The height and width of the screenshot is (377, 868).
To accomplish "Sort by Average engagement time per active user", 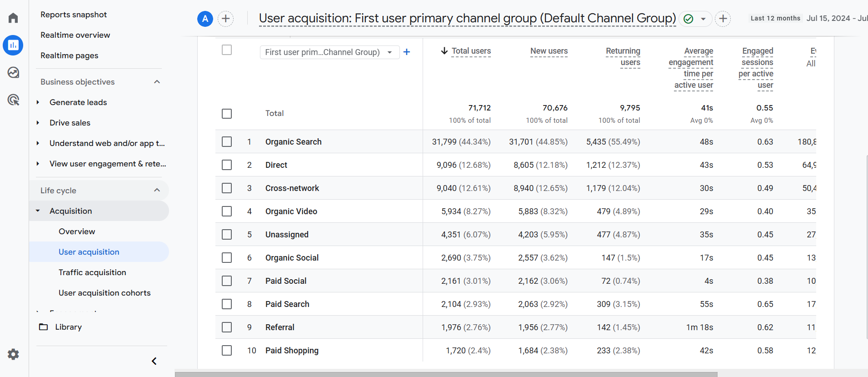I will 691,68.
